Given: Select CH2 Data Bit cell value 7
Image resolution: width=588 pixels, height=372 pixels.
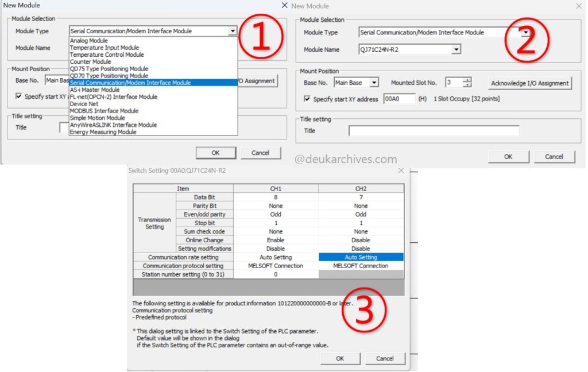Looking at the screenshot, I should point(361,197).
